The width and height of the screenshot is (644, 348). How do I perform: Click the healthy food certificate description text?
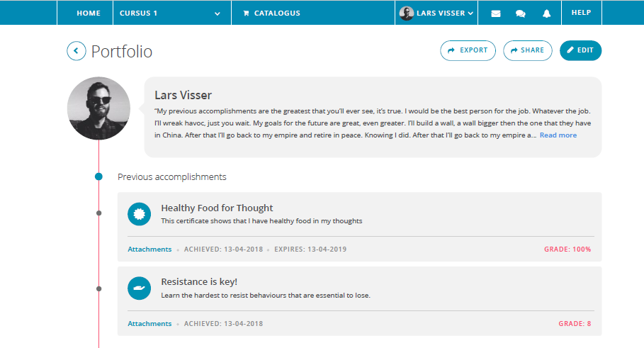[261, 220]
